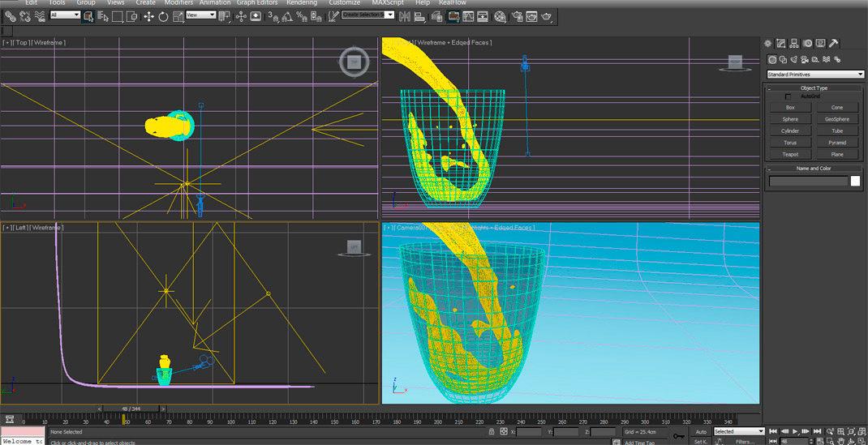Viewport: 868px width, 445px height.
Task: Click the white object color swatch
Action: click(855, 181)
